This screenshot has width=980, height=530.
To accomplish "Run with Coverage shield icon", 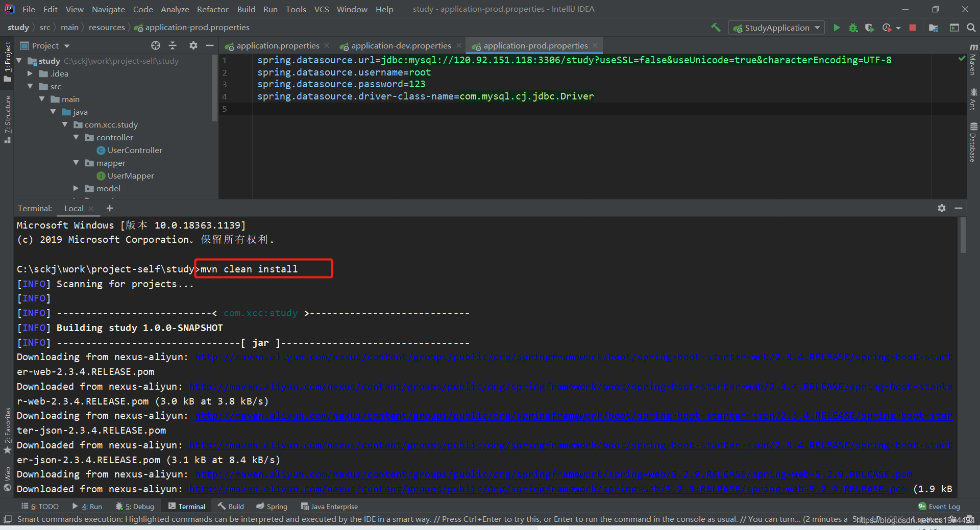I will pyautogui.click(x=870, y=28).
